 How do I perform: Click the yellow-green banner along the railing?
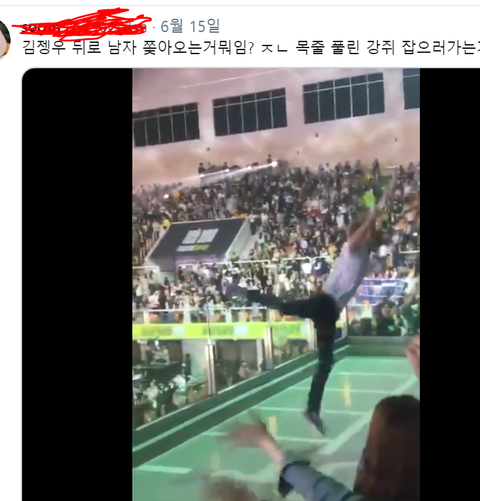[220, 331]
